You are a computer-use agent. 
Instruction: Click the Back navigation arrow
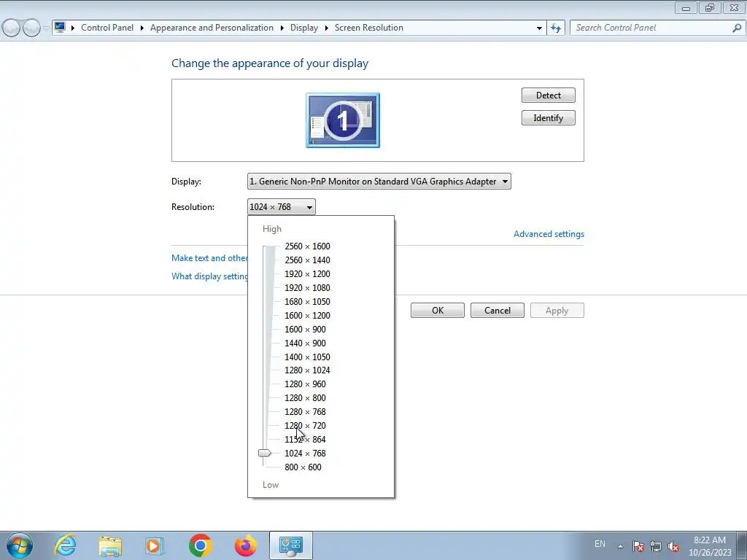12,28
